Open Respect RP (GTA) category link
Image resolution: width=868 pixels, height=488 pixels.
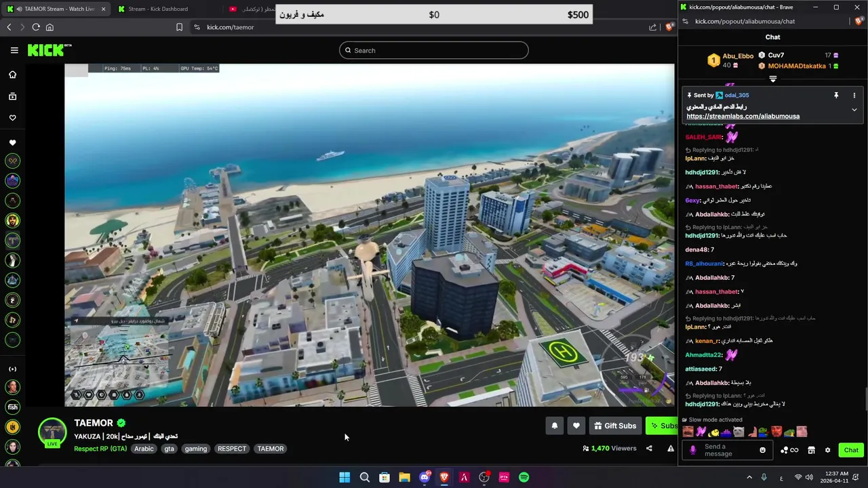[100, 449]
